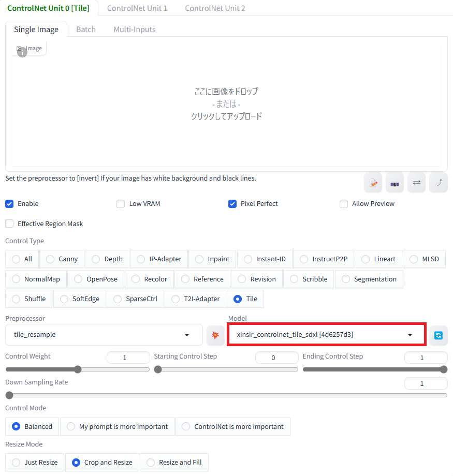Click the Ending Control Step number field
453x476 pixels.
point(426,358)
